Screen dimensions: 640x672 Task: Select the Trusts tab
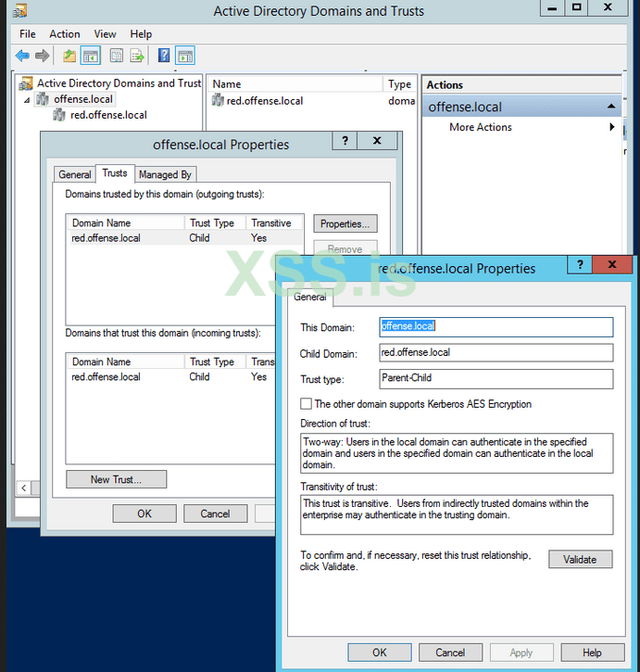[115, 173]
